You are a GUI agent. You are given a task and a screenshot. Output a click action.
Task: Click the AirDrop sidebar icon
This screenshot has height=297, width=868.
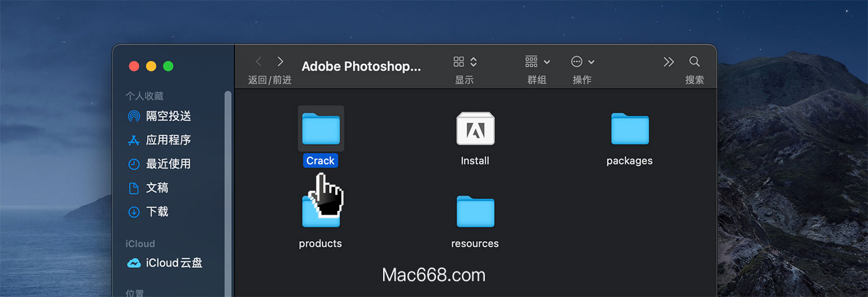pos(133,116)
